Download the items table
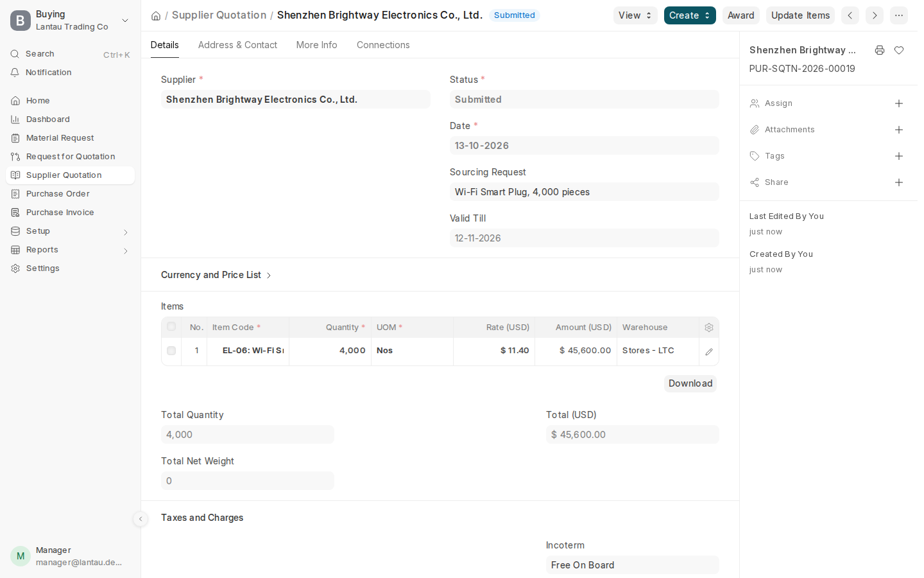Image resolution: width=924 pixels, height=578 pixels. tap(690, 383)
